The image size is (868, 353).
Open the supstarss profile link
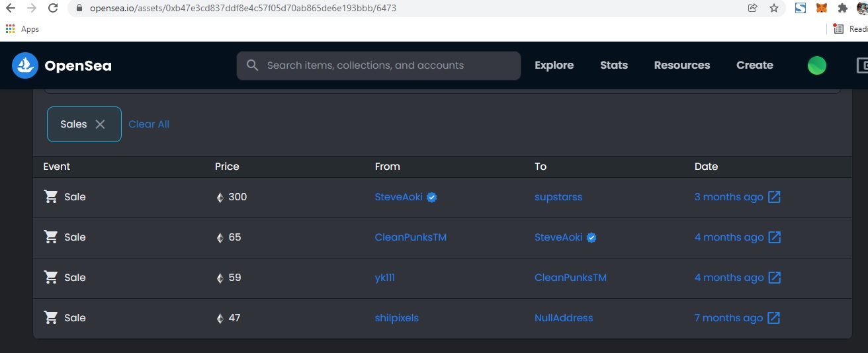pos(558,197)
